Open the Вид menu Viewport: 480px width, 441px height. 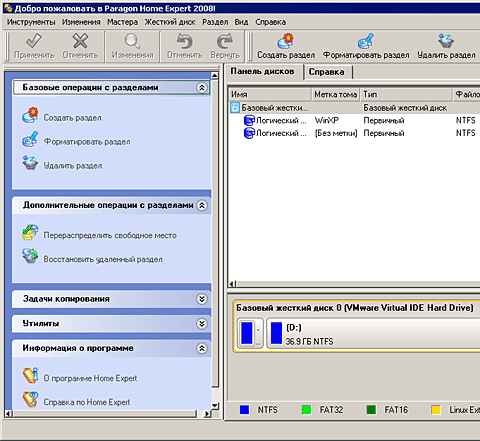(x=241, y=22)
